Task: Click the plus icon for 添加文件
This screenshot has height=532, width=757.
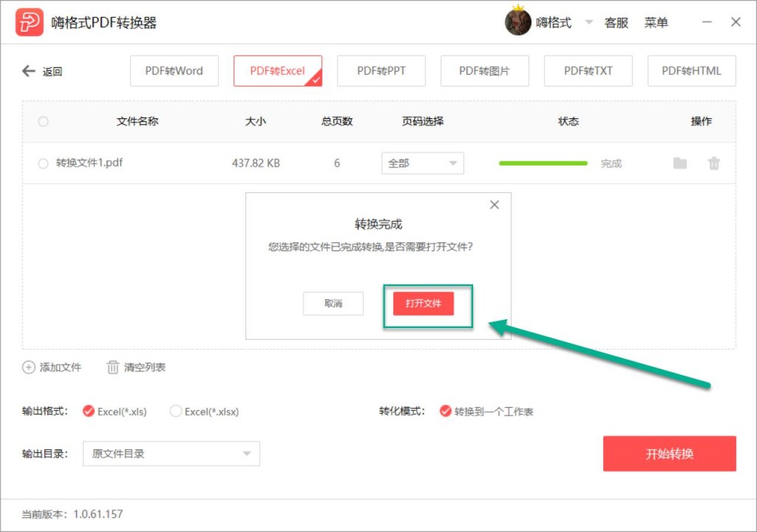Action: coord(29,367)
